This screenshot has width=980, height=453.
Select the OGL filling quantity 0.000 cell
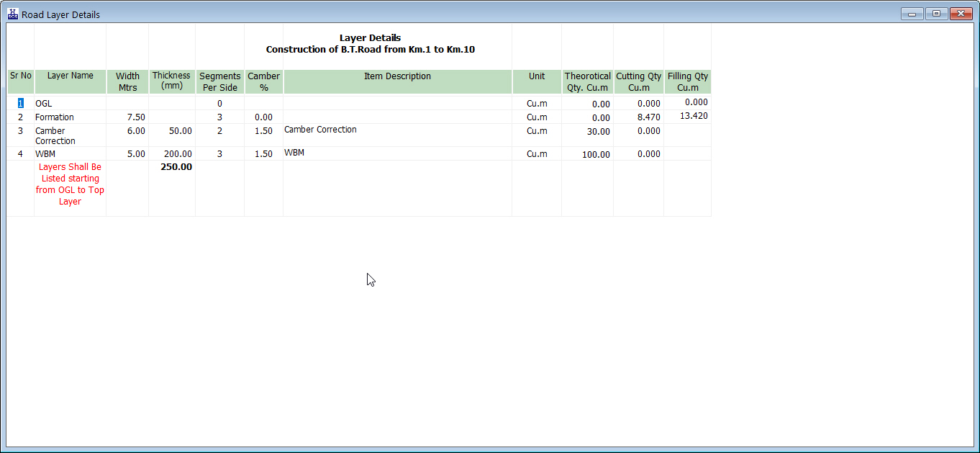tap(687, 103)
